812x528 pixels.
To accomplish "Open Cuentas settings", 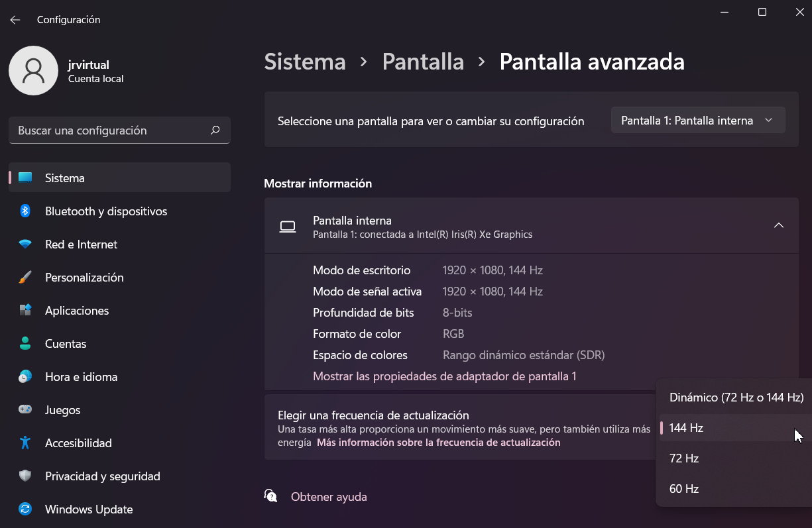I will click(66, 343).
